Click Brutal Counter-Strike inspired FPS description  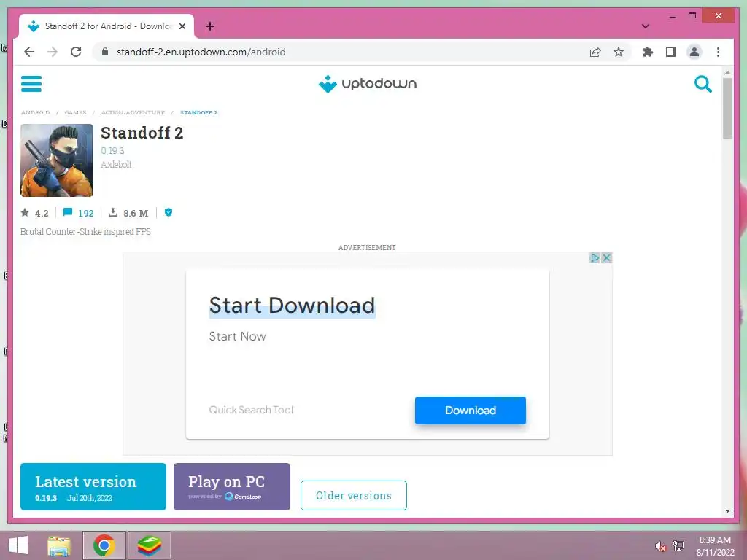85,231
